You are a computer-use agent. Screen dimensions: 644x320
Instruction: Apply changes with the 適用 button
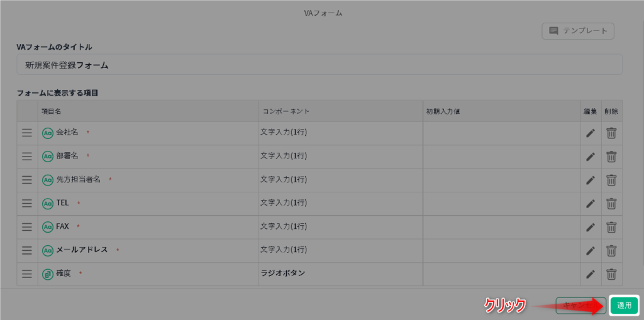click(x=625, y=305)
